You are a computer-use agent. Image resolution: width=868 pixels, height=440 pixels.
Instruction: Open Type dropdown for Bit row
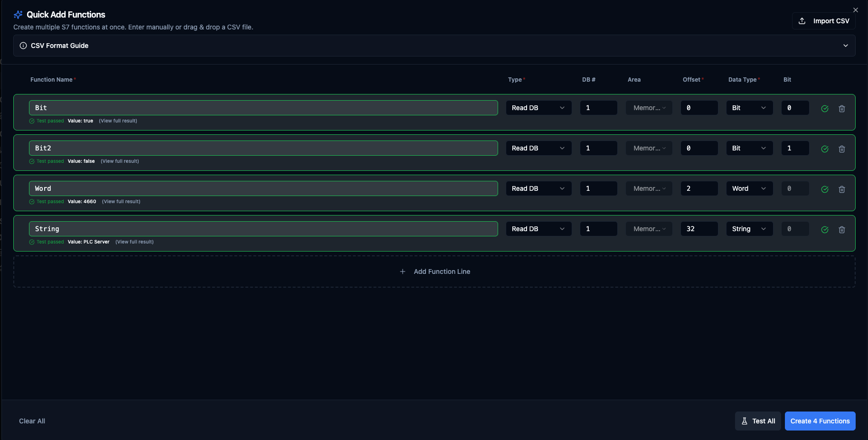538,108
